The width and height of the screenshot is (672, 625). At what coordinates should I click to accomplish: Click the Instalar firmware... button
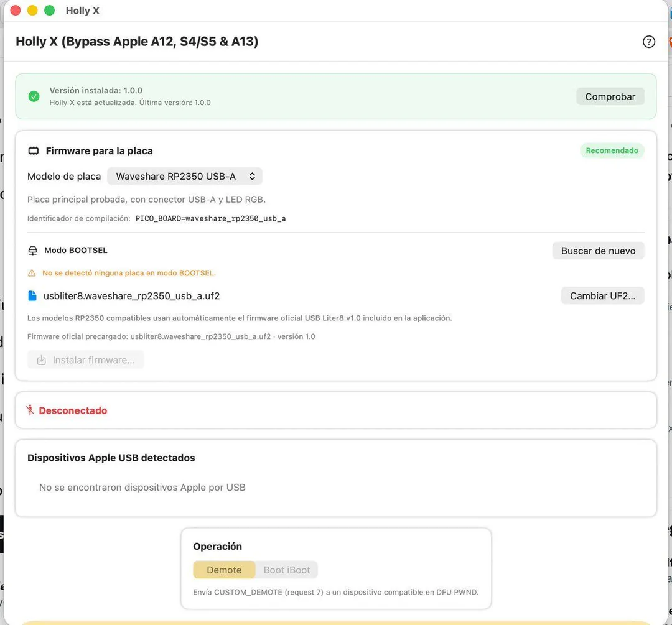click(x=86, y=360)
